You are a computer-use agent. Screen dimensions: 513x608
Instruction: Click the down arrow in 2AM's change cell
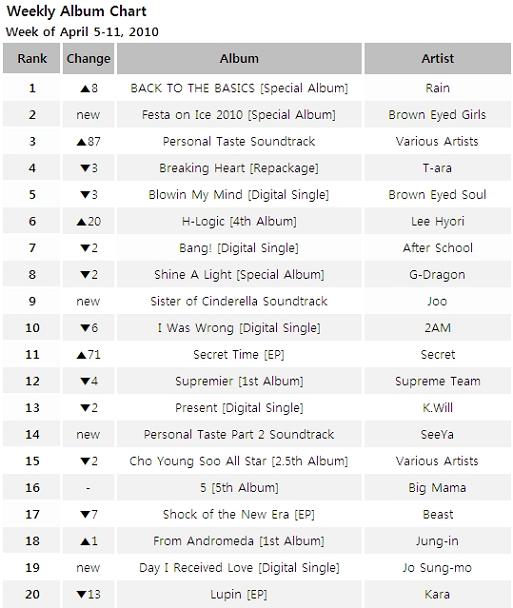click(x=85, y=328)
